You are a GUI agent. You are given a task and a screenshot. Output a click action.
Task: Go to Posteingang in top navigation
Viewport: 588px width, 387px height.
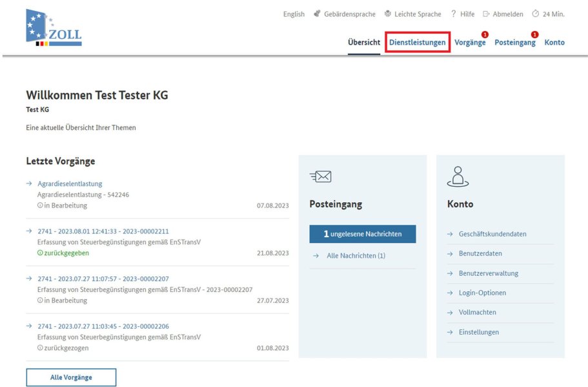click(x=514, y=43)
